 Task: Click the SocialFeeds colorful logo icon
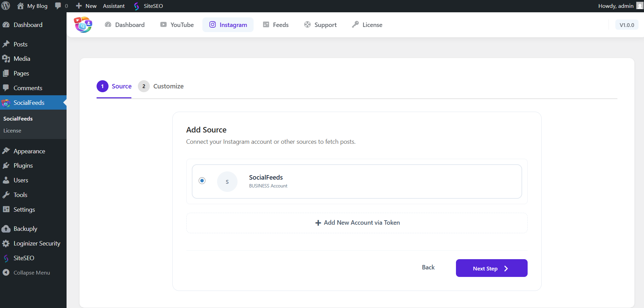tap(83, 25)
